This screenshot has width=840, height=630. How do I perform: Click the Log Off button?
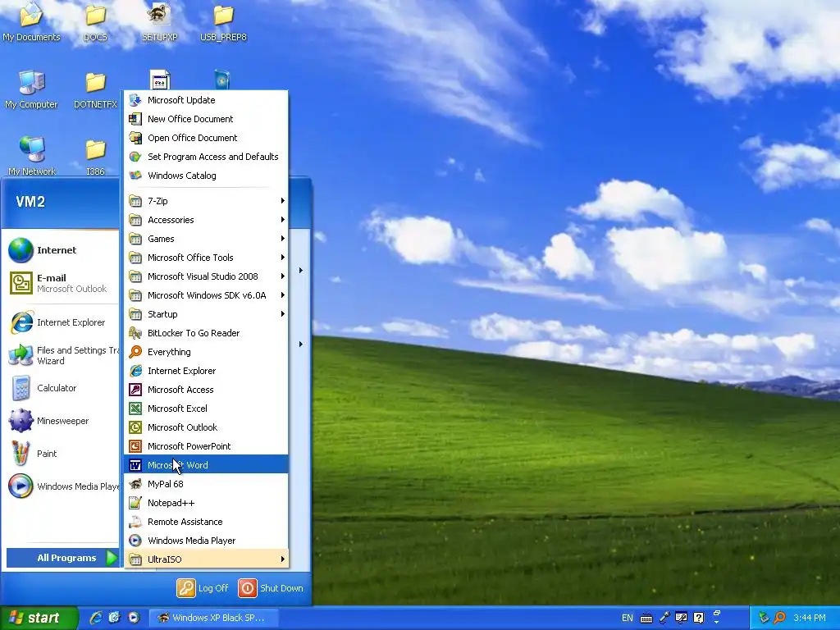click(203, 587)
